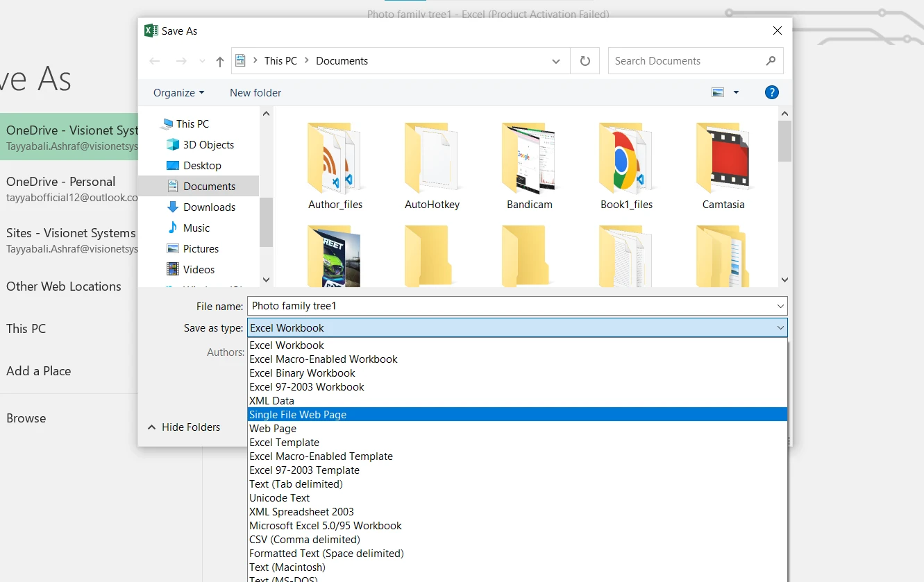924x582 pixels.
Task: Select Pictures in navigation tree
Action: coord(192,248)
